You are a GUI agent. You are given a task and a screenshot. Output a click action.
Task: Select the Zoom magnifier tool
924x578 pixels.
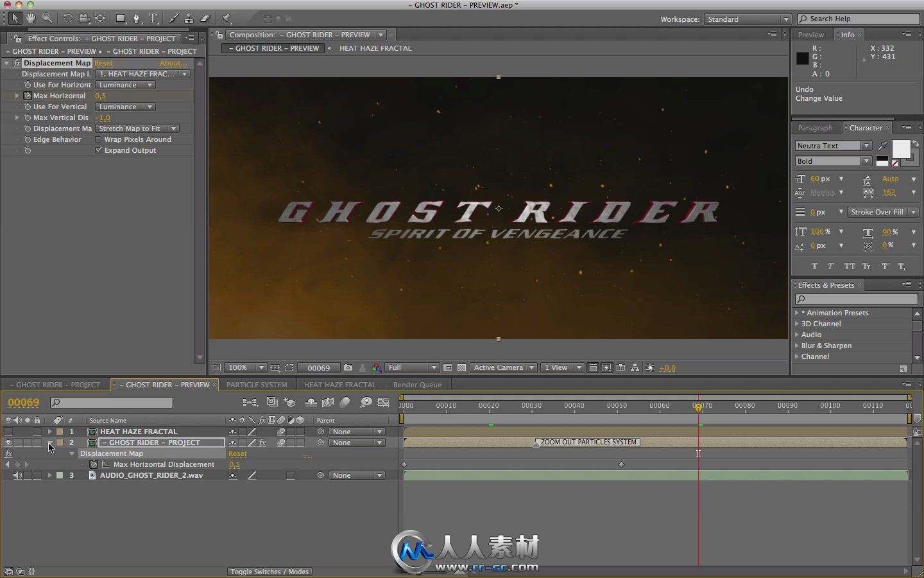point(47,19)
